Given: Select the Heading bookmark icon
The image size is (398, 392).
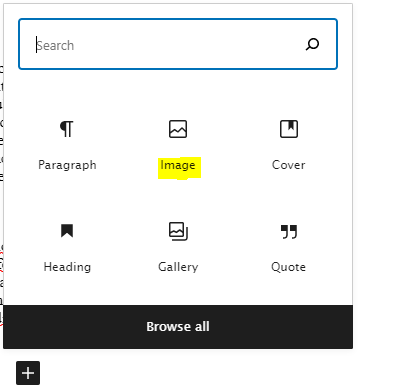Looking at the screenshot, I should point(67,231).
